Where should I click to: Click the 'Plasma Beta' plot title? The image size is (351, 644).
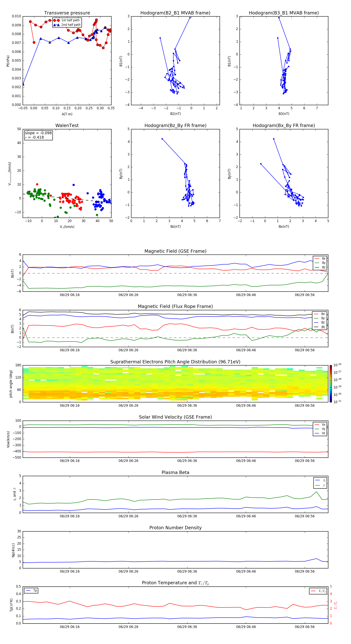tap(175, 473)
